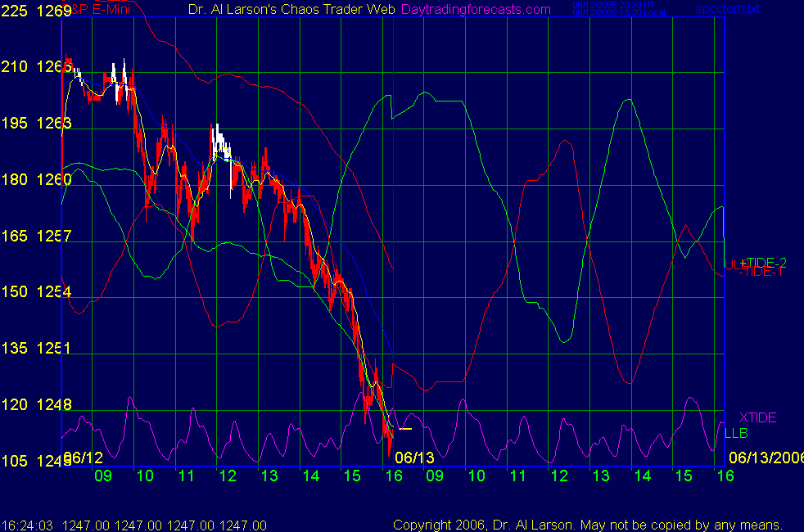Screen dimensions: 804x532
Task: Click the small yellow dash marker near 06/13
Action: pos(405,428)
